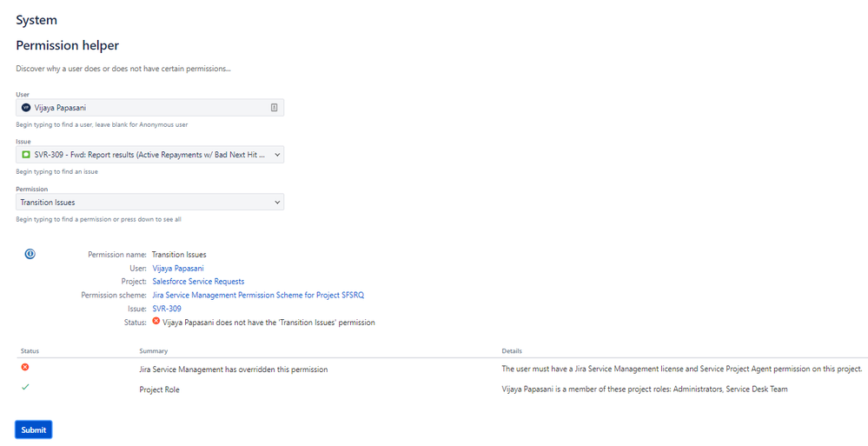Image resolution: width=868 pixels, height=446 pixels.
Task: Open the Vijaya Papasani user link
Action: [x=178, y=268]
